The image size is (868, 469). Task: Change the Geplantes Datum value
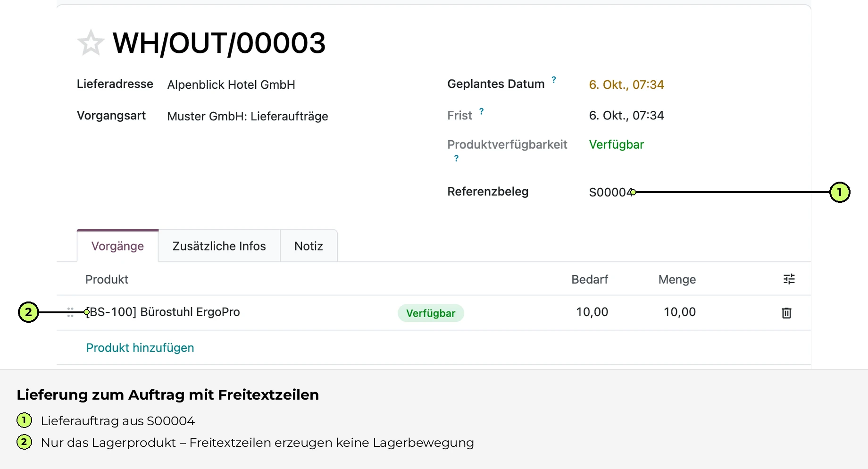point(626,85)
